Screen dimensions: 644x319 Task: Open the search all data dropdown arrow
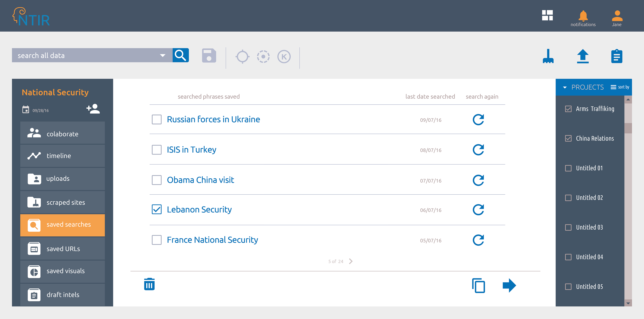(x=163, y=55)
